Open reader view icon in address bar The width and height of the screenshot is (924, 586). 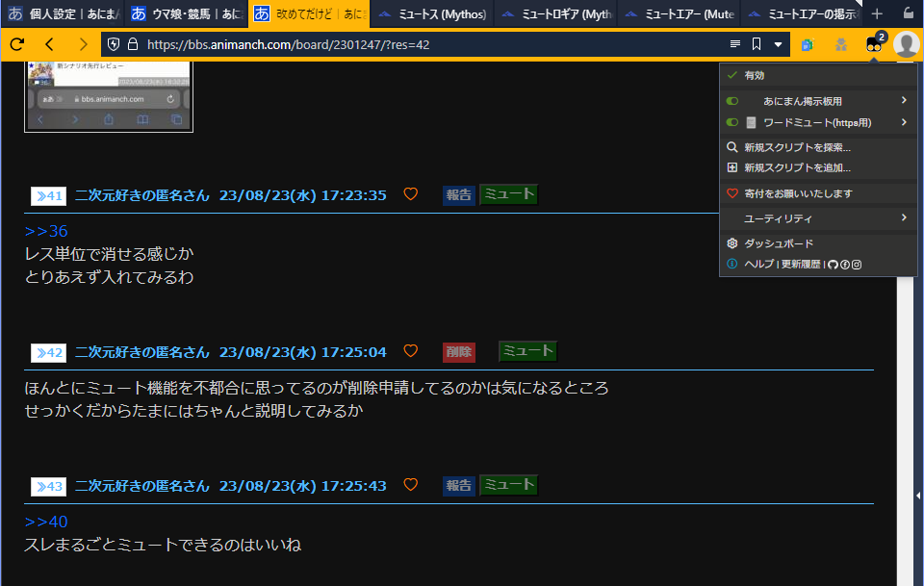[x=734, y=44]
